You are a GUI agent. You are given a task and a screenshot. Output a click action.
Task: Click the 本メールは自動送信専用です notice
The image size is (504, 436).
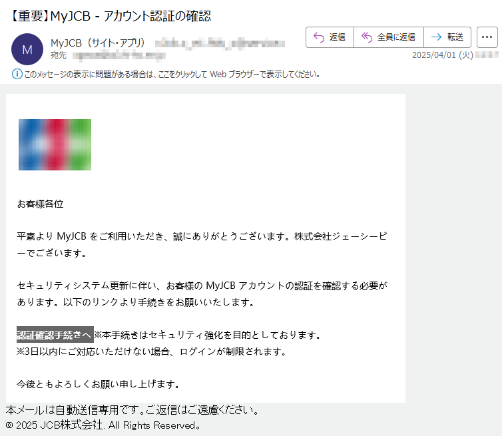tap(132, 409)
